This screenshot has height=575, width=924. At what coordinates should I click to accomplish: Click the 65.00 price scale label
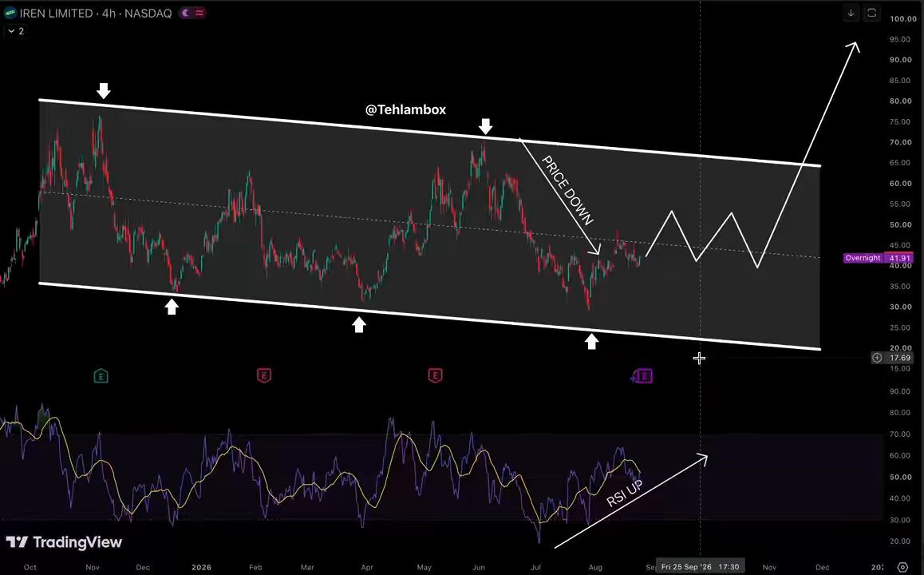click(900, 163)
